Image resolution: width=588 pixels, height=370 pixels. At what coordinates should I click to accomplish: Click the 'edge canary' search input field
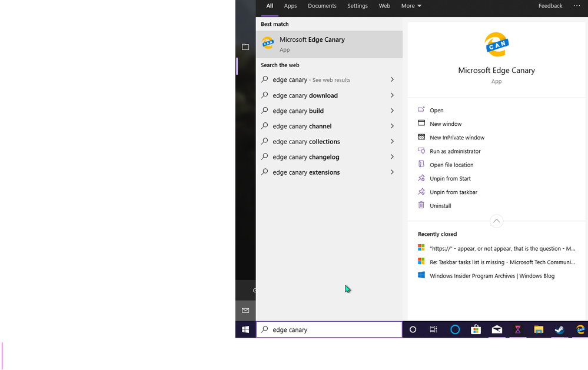click(329, 329)
